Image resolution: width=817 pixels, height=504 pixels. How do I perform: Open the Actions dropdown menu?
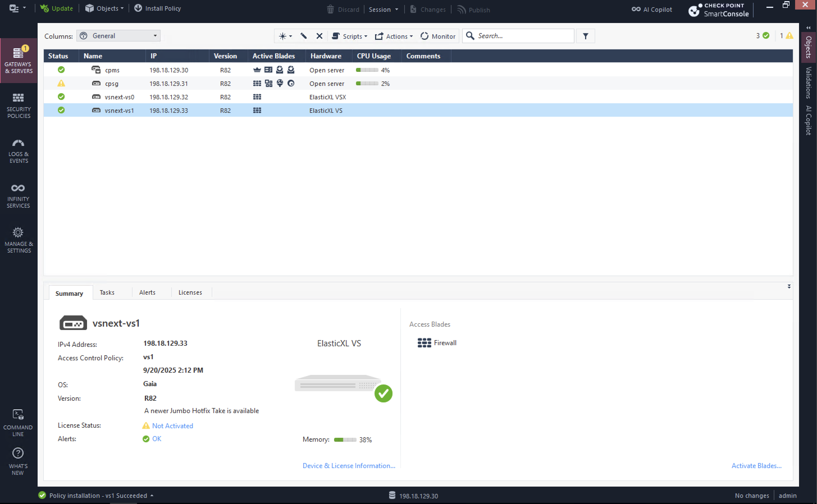pyautogui.click(x=394, y=36)
